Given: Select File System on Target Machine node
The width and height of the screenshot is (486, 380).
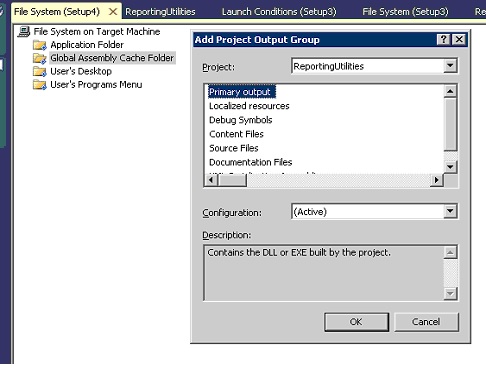Looking at the screenshot, I should (x=97, y=32).
